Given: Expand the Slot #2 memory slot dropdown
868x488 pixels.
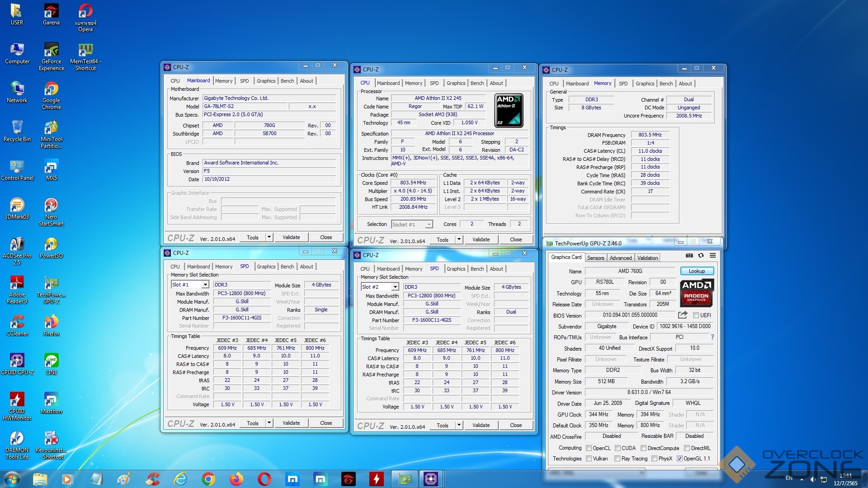Looking at the screenshot, I should [x=395, y=287].
